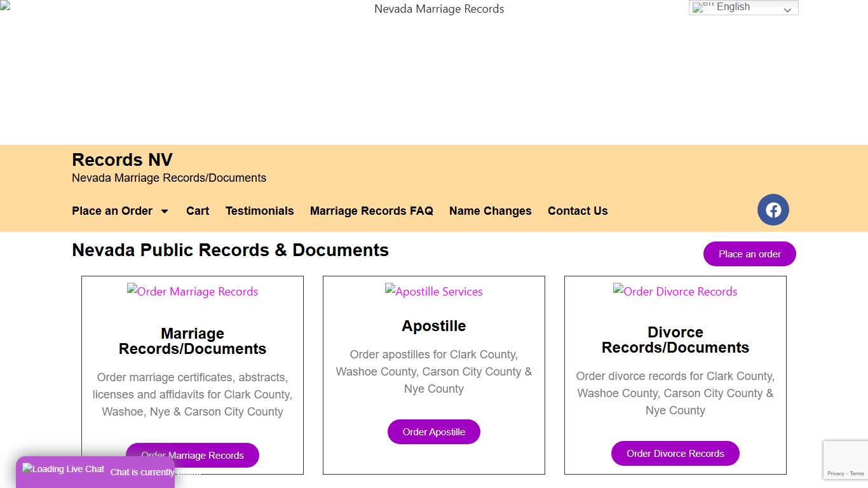Image resolution: width=868 pixels, height=488 pixels.
Task: Click the Apostille Services image placeholder
Action: point(434,291)
